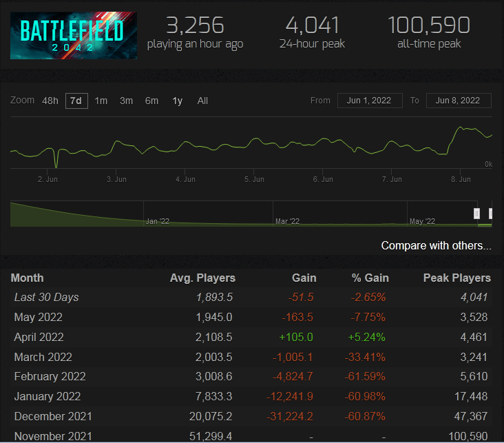Select the May 2022 row label
Image resolution: width=504 pixels, height=443 pixels.
[x=39, y=318]
